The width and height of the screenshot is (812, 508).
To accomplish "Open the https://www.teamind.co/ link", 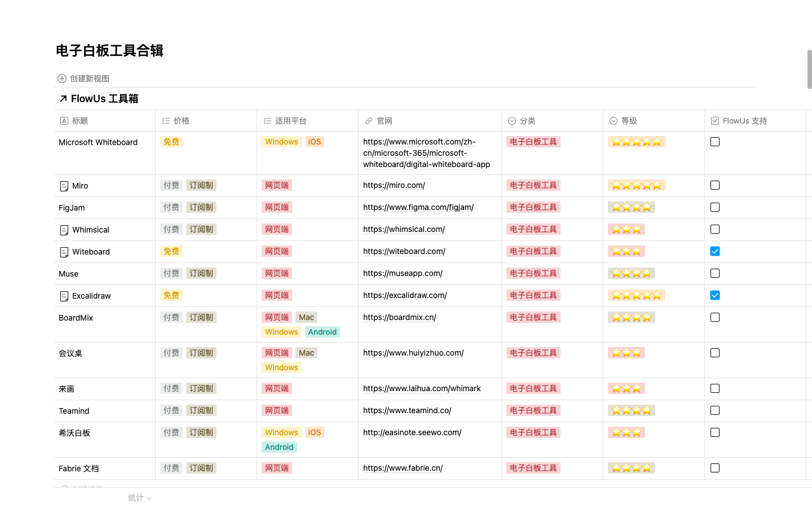I will (x=407, y=410).
